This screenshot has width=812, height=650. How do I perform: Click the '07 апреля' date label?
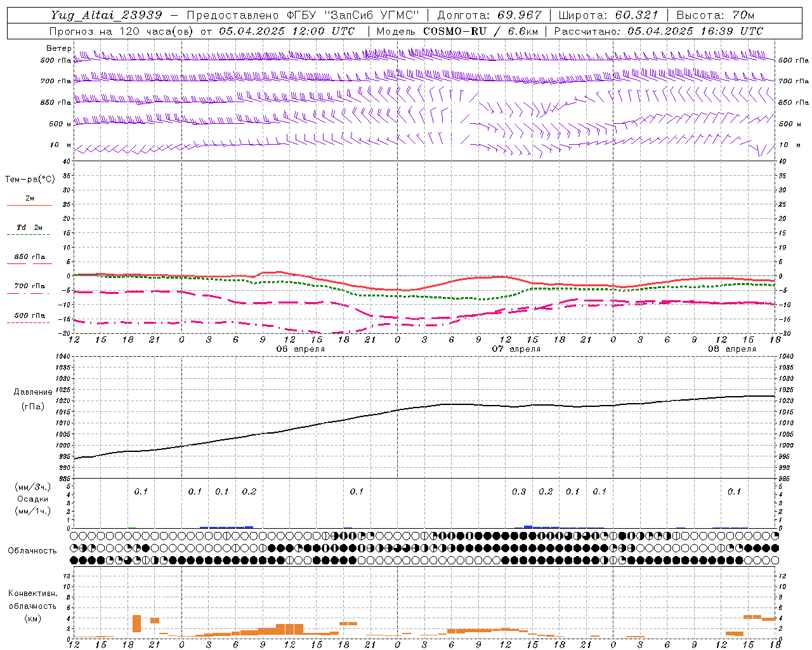click(516, 349)
